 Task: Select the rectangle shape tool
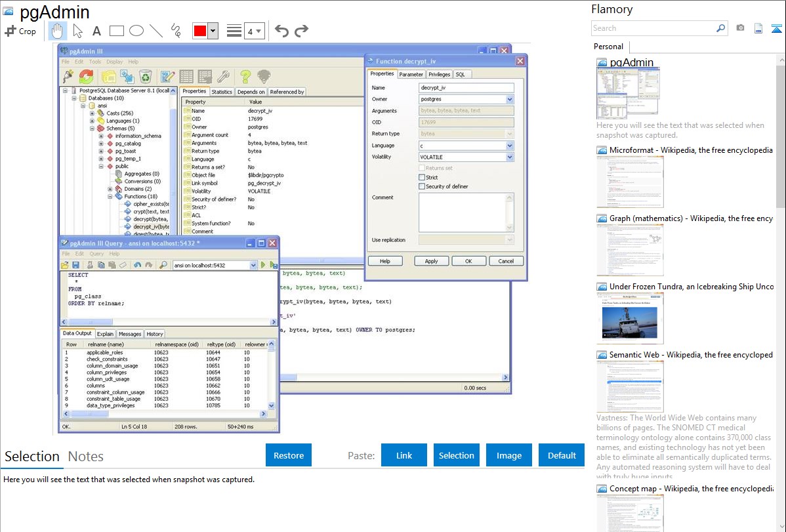(x=116, y=31)
